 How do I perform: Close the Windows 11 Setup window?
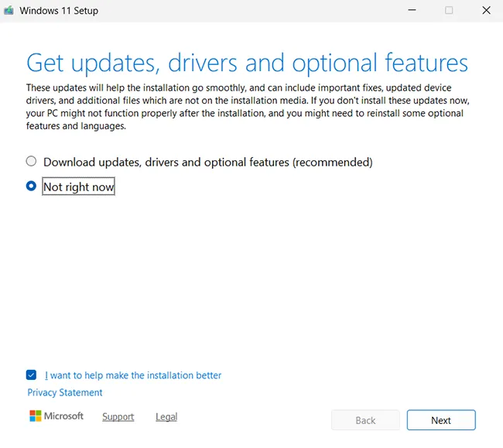(486, 10)
